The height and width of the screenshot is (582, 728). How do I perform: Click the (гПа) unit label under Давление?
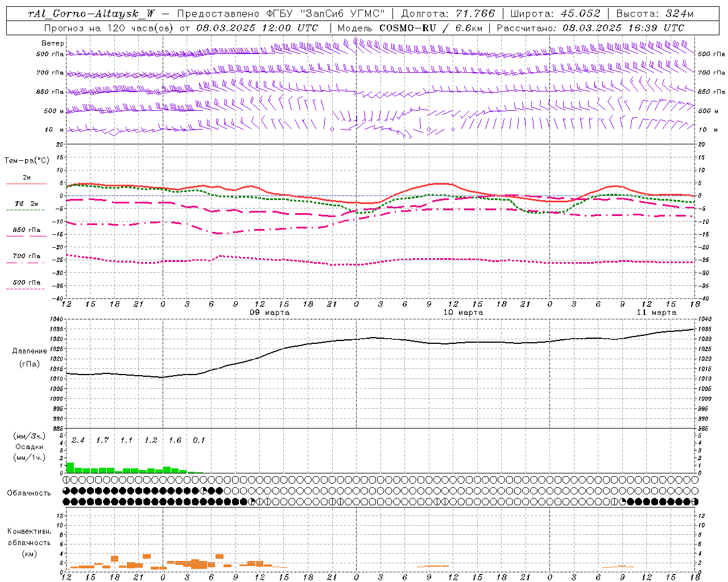pos(30,364)
